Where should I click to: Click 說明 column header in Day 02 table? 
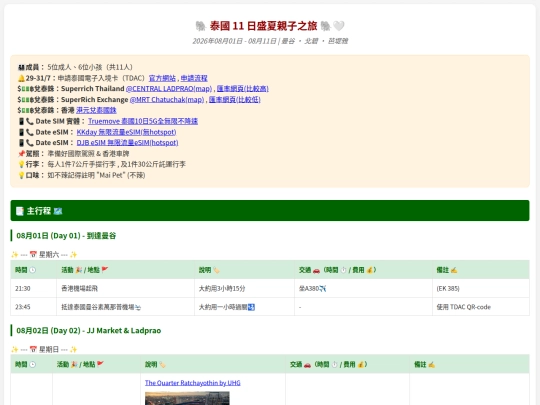pos(213,364)
